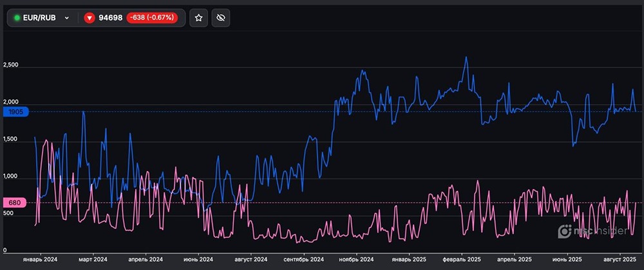Click the green status dot beside EUR/RUB
Screen dimensions: 644x270
pyautogui.click(x=17, y=18)
